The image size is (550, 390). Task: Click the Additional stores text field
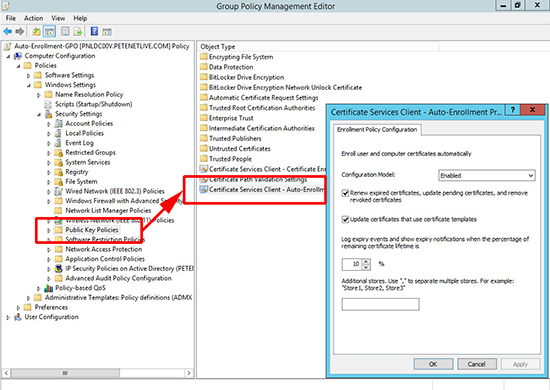[x=380, y=304]
